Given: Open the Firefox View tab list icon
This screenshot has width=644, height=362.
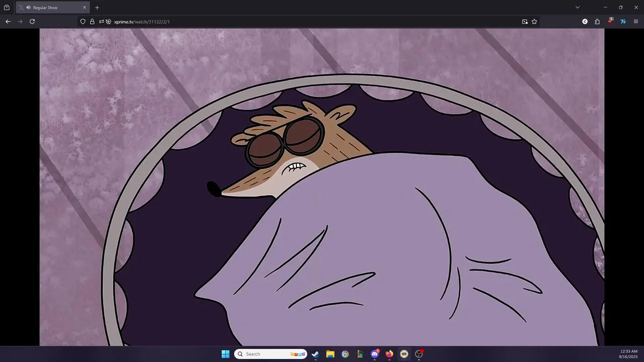Looking at the screenshot, I should tap(7, 8).
